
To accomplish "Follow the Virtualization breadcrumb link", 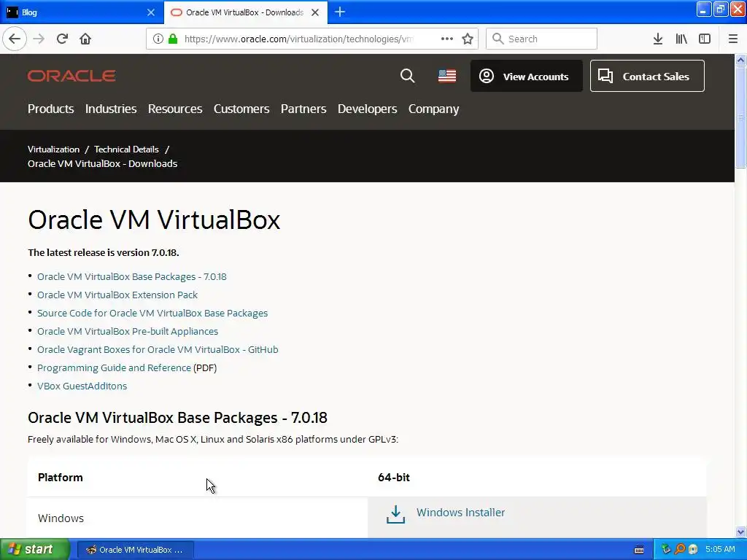I will tap(53, 149).
